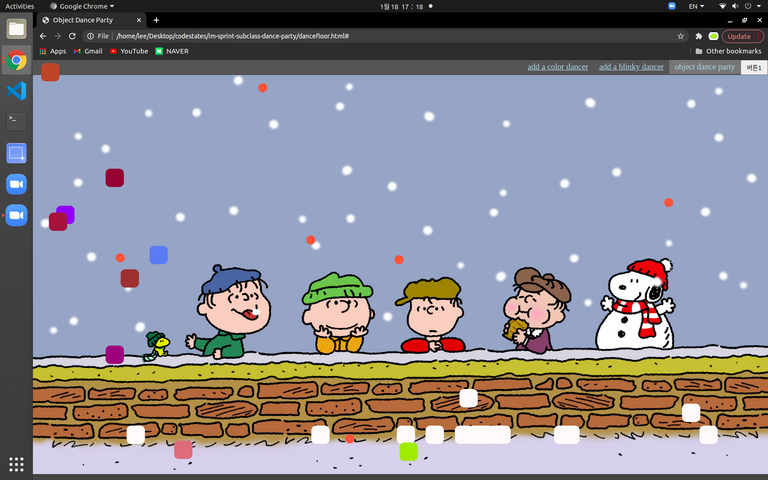This screenshot has height=480, width=768.
Task: Click add a color dancer link
Action: [557, 67]
